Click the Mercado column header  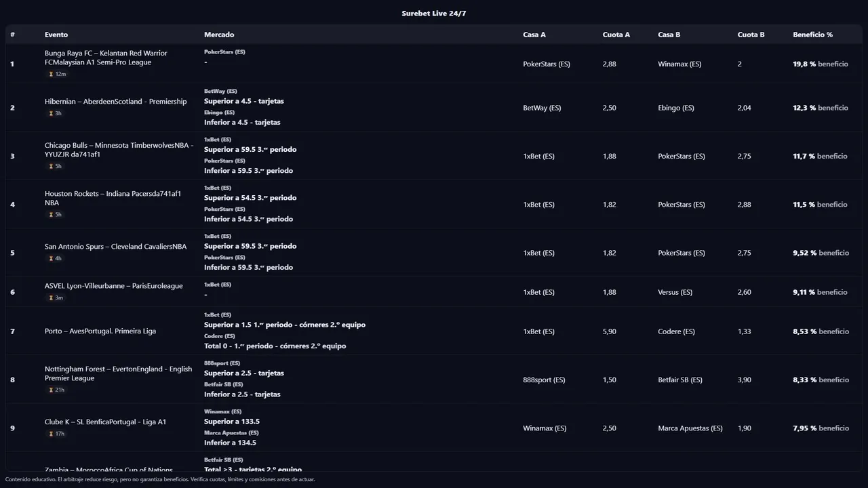[219, 35]
